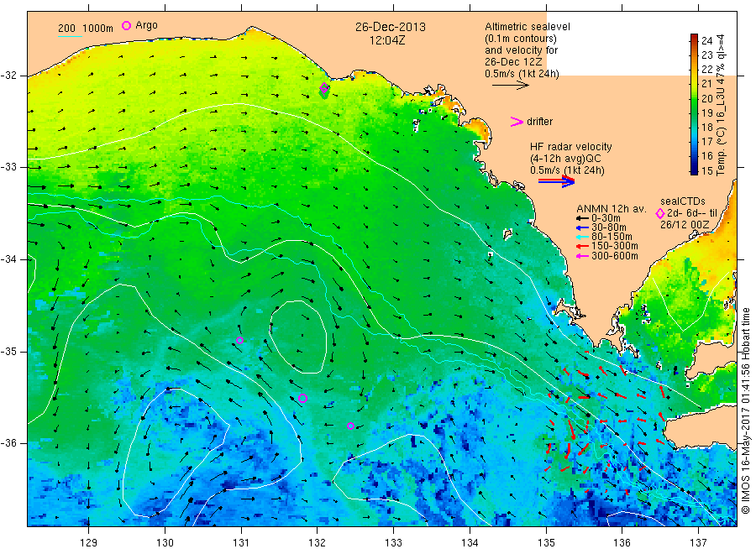Viewport: 756px width, 554px height.
Task: Click the 'HF radar velocity' legend text
Action: (571, 146)
